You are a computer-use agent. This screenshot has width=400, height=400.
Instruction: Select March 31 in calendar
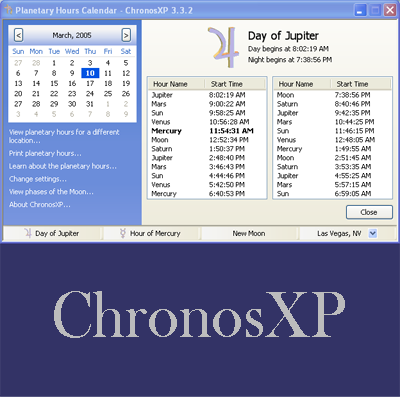(x=90, y=104)
